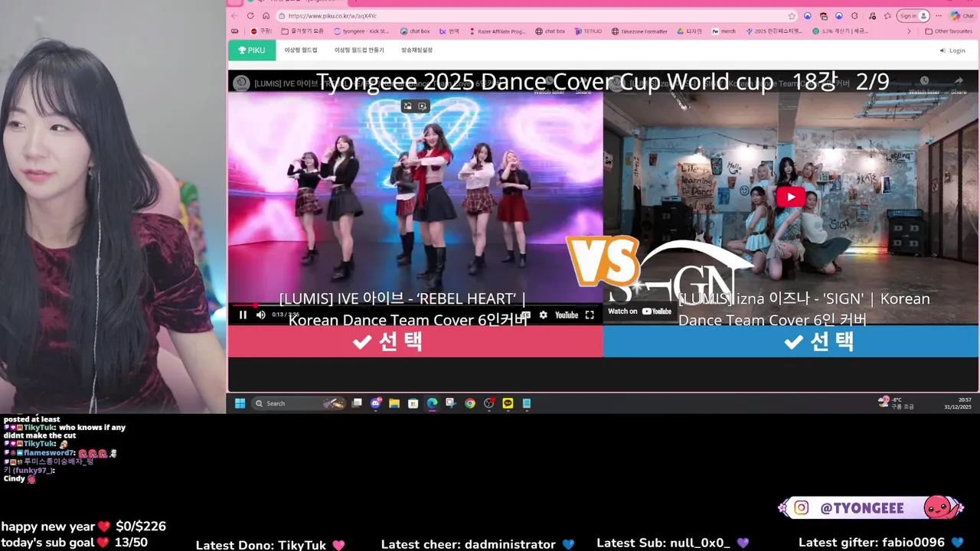Open TETR.IO bookmark
Viewport: 980px width, 551px height.
[589, 31]
